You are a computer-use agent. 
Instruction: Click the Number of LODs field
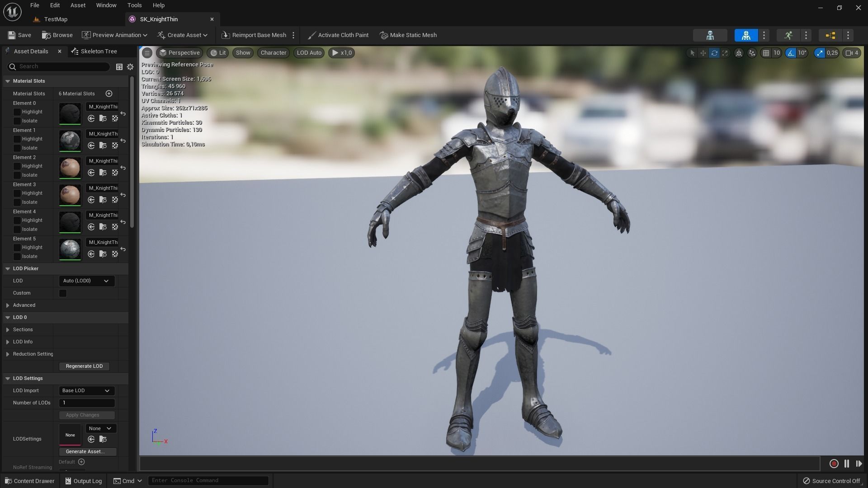coord(86,403)
